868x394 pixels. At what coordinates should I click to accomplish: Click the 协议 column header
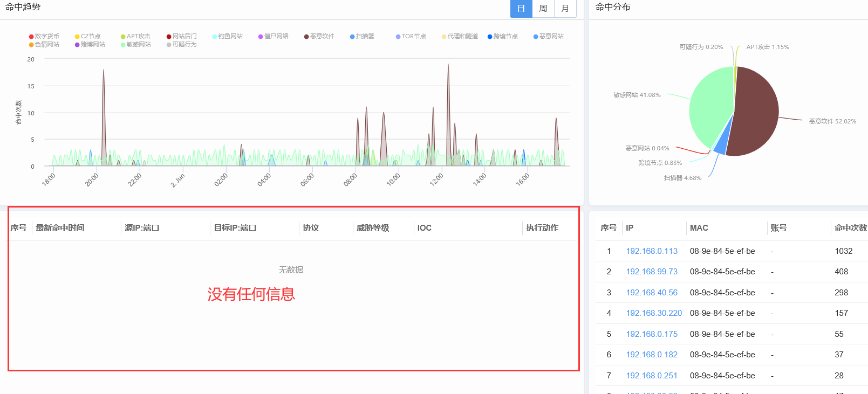[x=311, y=228]
